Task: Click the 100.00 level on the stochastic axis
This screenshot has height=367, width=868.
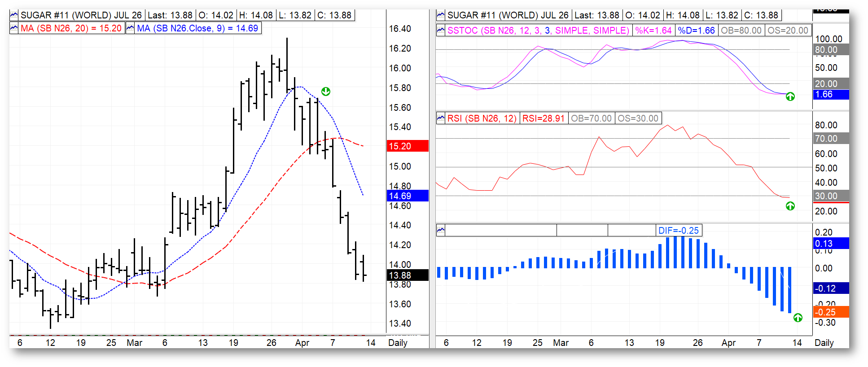Action: [x=829, y=39]
